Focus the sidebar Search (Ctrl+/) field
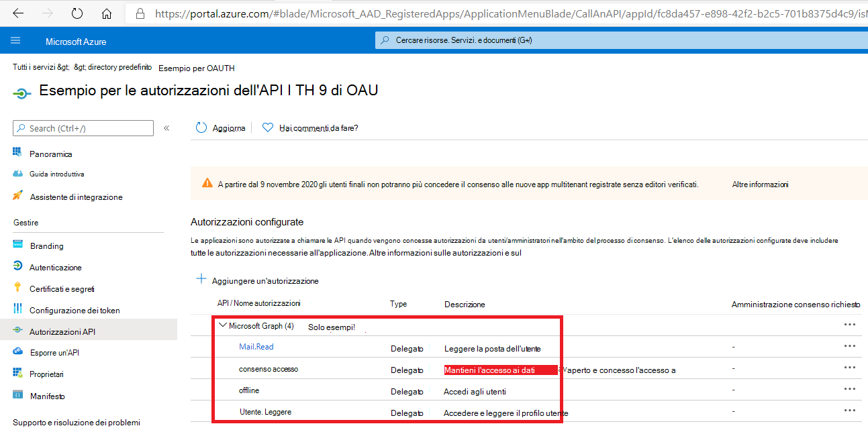Screen dimensions: 868x428 click(x=83, y=128)
